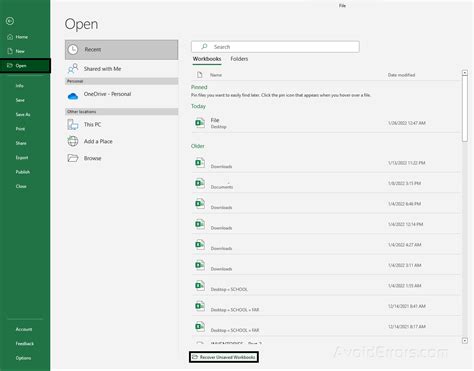Open workbook modified 1/4/2022 6:46 PM

[x=326, y=204]
